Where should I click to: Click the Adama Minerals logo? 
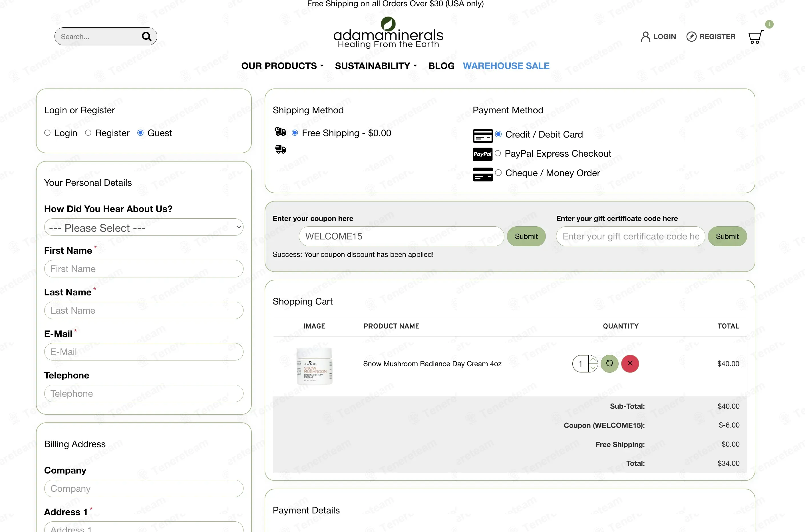pos(388,33)
